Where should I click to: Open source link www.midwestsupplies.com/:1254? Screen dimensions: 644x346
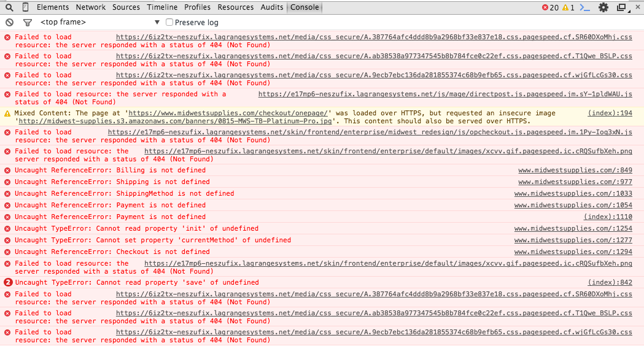pyautogui.click(x=573, y=229)
